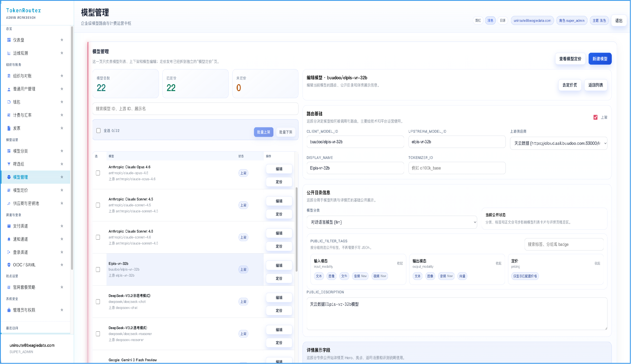This screenshot has height=364, width=631.
Task: Check the 全选 0/22 select-all checkbox
Action: [99, 131]
